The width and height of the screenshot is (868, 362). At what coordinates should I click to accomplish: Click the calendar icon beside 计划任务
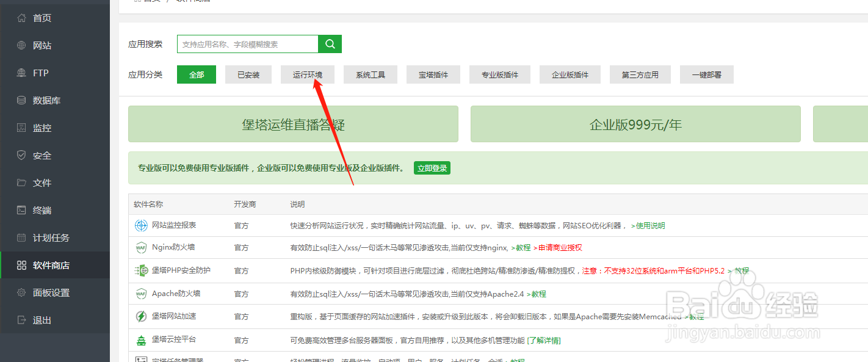coord(21,238)
